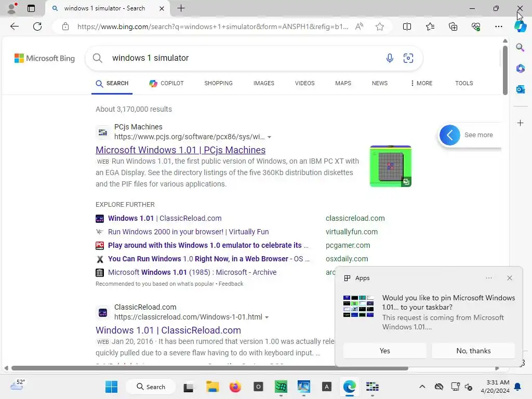Click No, thanks in pin prompt

point(473,351)
